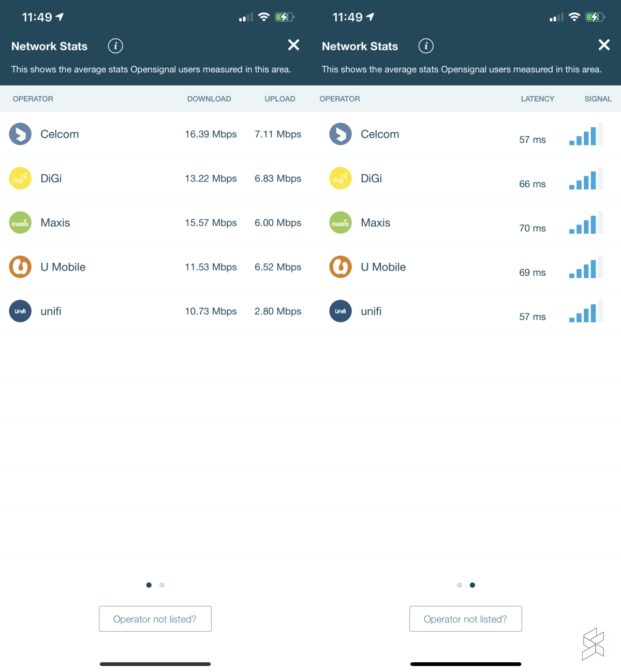Screen dimensions: 621x672
Task: Sort by the DOWNLOAD column header
Action: 209,99
